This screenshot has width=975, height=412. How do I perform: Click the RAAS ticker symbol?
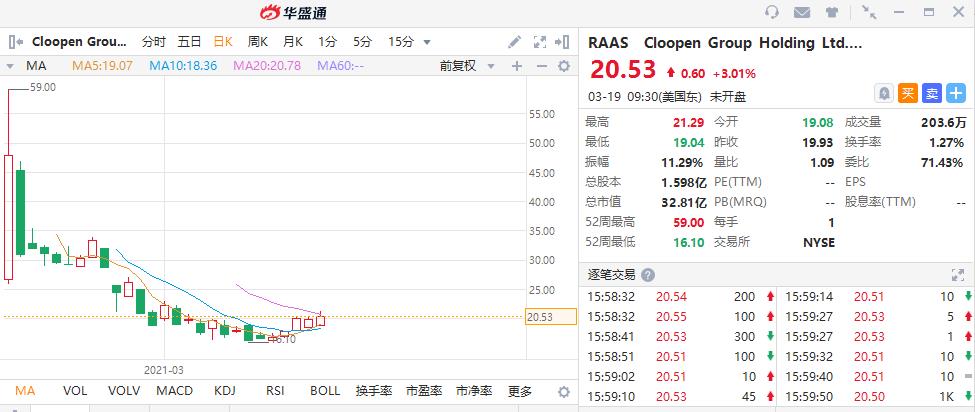608,43
